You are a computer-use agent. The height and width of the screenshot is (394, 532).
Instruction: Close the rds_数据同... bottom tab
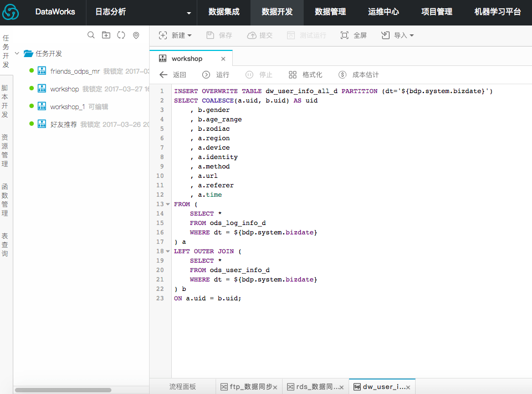tap(342, 387)
